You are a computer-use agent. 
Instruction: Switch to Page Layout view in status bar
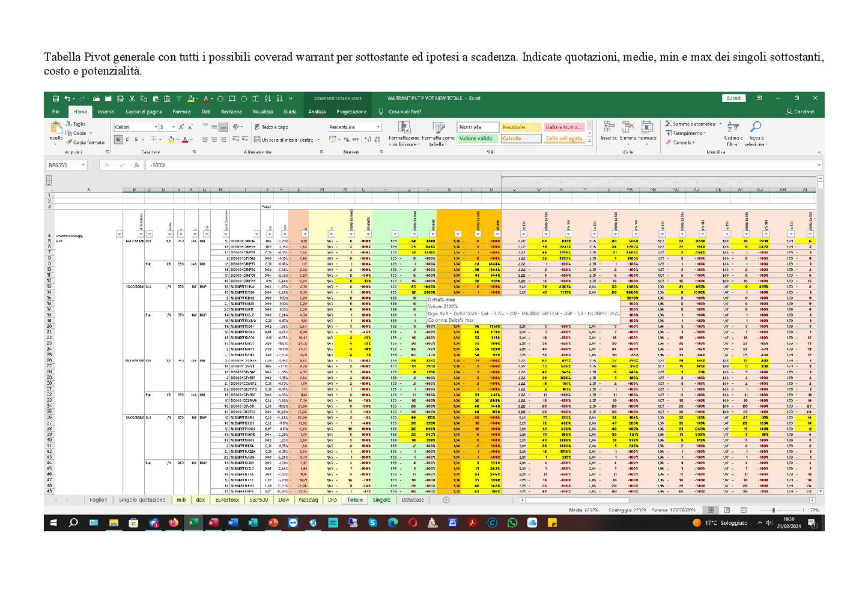(727, 510)
